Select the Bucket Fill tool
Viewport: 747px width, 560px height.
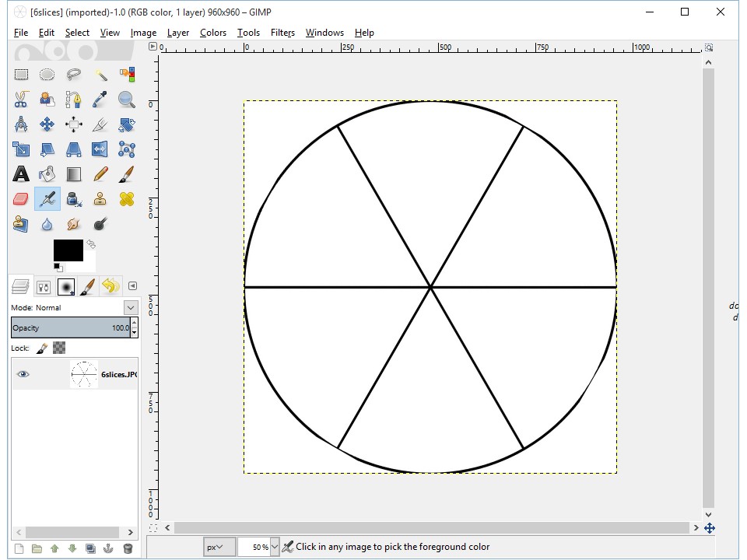tap(47, 173)
